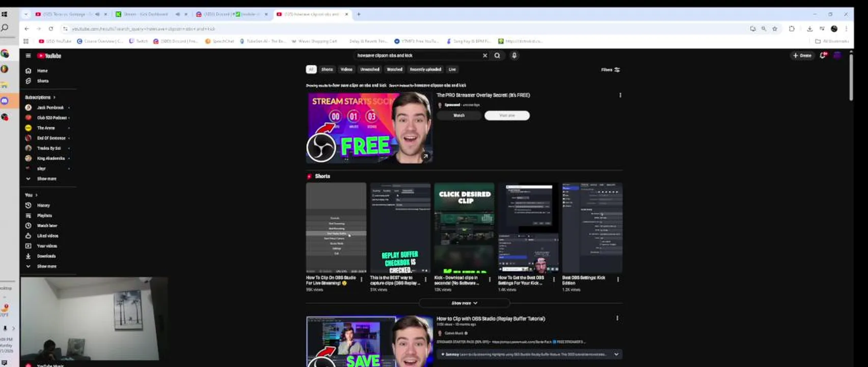Select the Watched filter chip
Image resolution: width=868 pixels, height=367 pixels.
394,69
